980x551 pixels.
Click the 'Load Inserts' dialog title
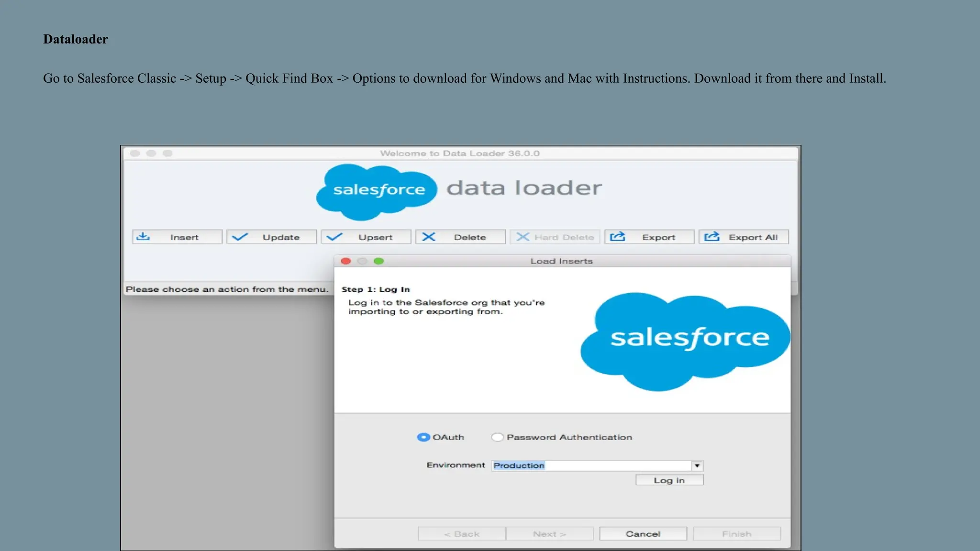562,261
